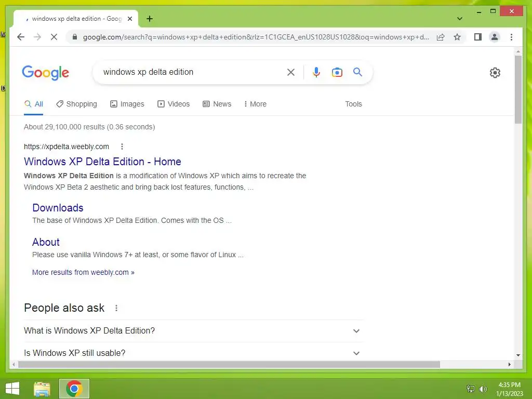Stop page loading with the X button
Image resolution: width=532 pixels, height=399 pixels.
(54, 37)
